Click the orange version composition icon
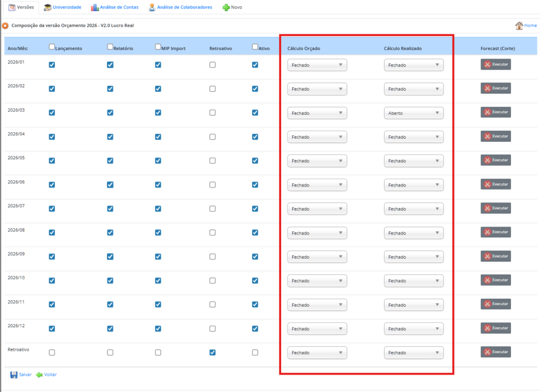This screenshot has height=392, width=540. point(5,25)
